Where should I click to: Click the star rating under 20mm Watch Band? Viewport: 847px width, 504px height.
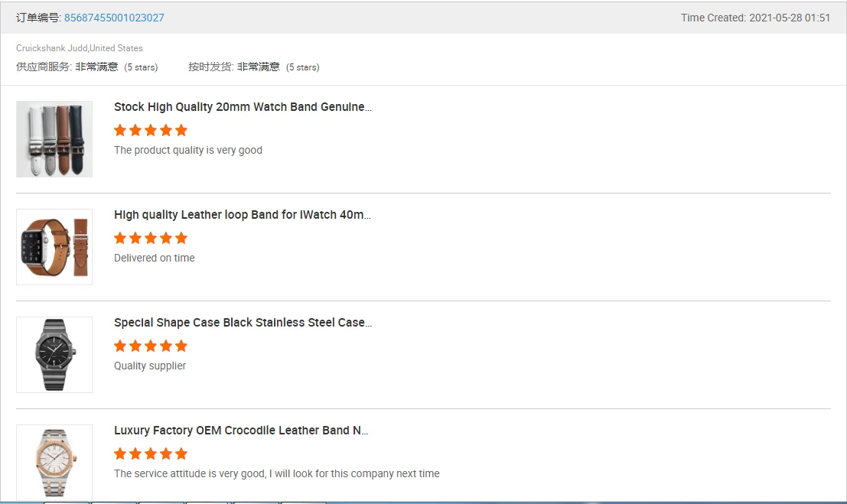[151, 130]
